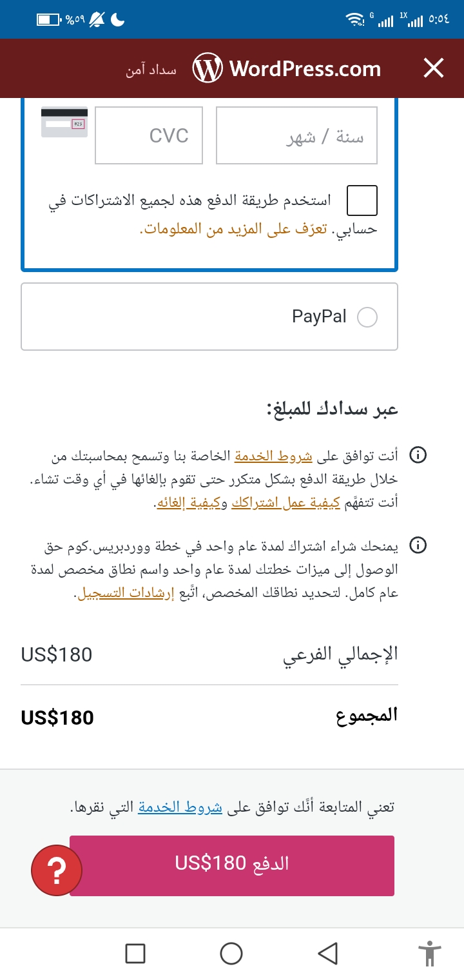
Task: Select the PayPal radio button
Action: (x=367, y=317)
